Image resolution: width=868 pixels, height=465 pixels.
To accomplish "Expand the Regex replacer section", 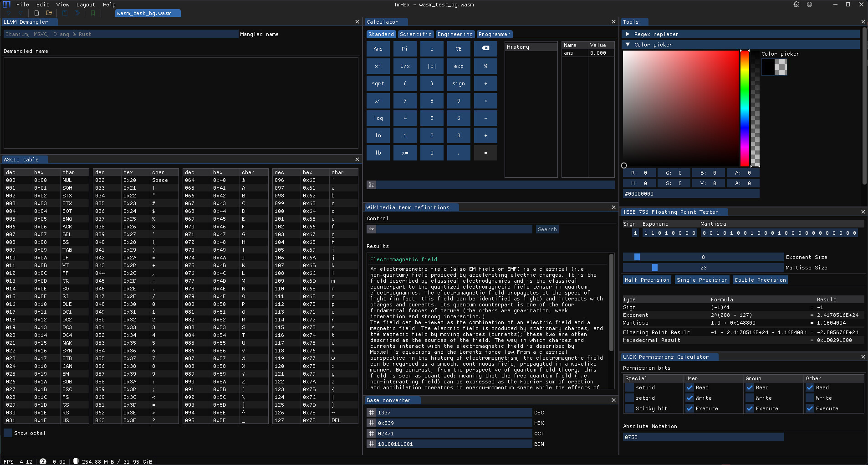I will [x=629, y=34].
